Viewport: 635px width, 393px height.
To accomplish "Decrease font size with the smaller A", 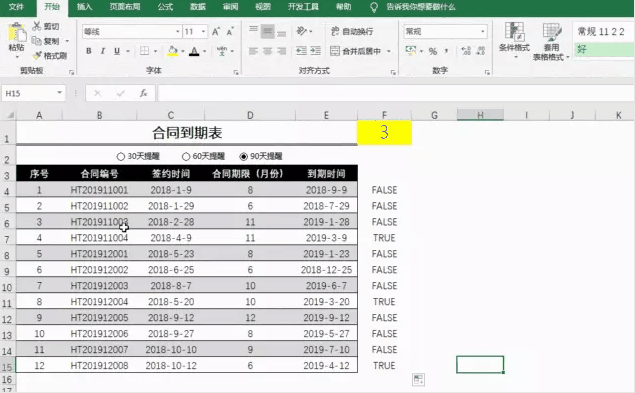I will pos(230,32).
